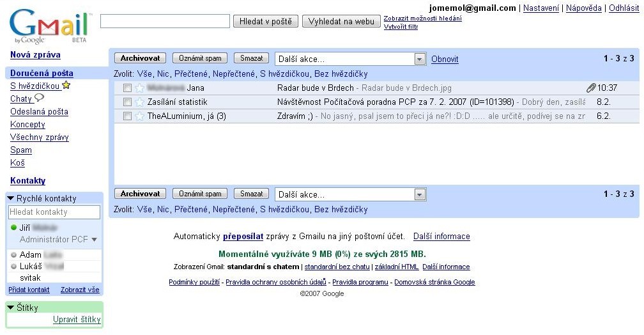Open the bottom Další akce dropdown

(x=350, y=194)
